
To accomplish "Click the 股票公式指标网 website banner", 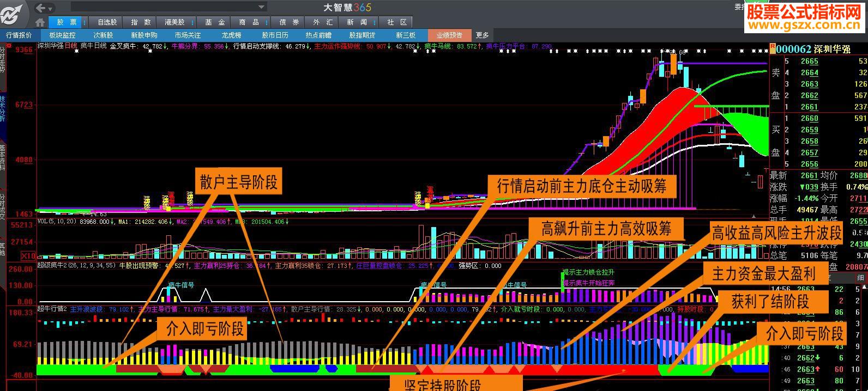I will [803, 17].
